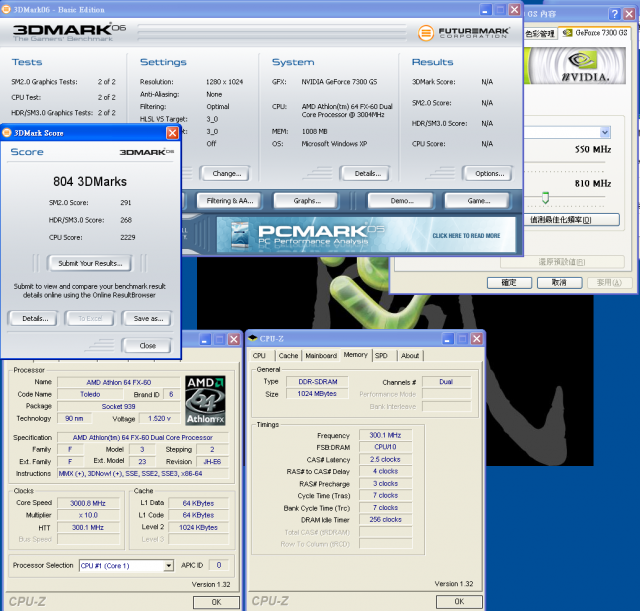Click the Voltage value 1.520 v
This screenshot has width=640, height=611.
(x=160, y=418)
